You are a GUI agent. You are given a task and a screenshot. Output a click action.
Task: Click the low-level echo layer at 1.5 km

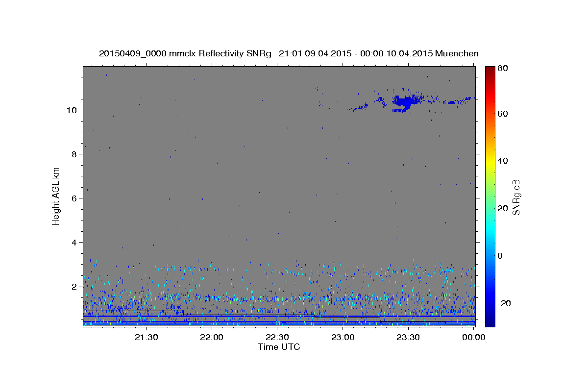tap(279, 297)
